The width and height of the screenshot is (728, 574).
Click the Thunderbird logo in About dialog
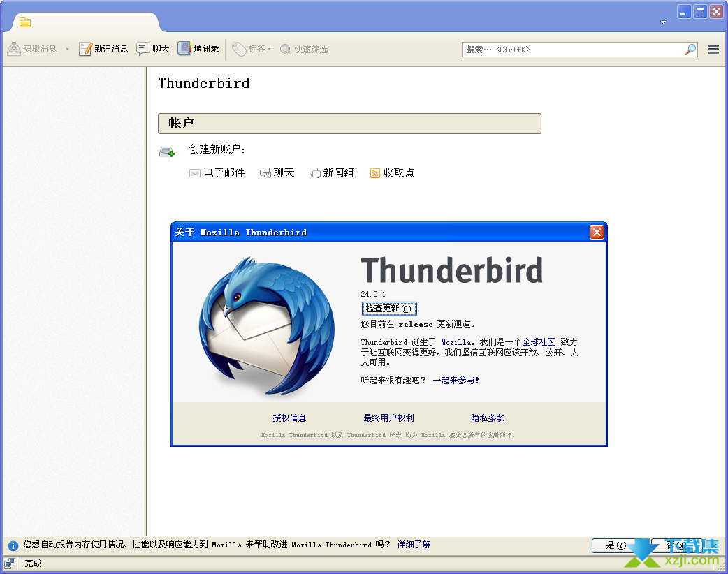click(266, 327)
